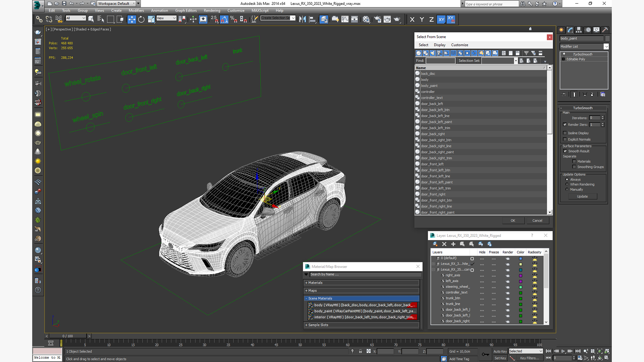Click Select by Name toolbar icon
This screenshot has width=644, height=362.
pyautogui.click(x=101, y=19)
